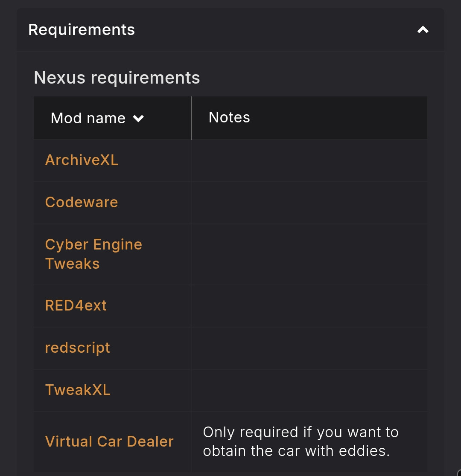Screen dimensions: 461x476
Task: Click the empty notes cell for ArchiveXL
Action: click(309, 160)
